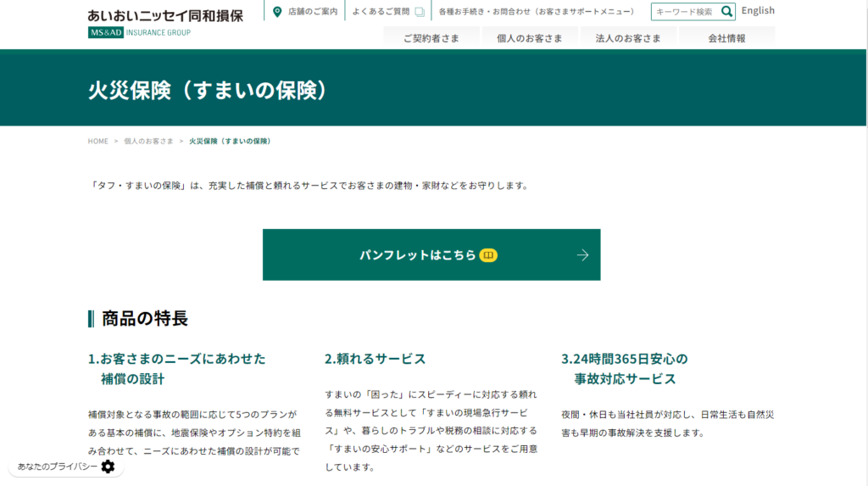Open the 法人のお客さま menu tab
This screenshot has width=868, height=486.
pyautogui.click(x=628, y=37)
